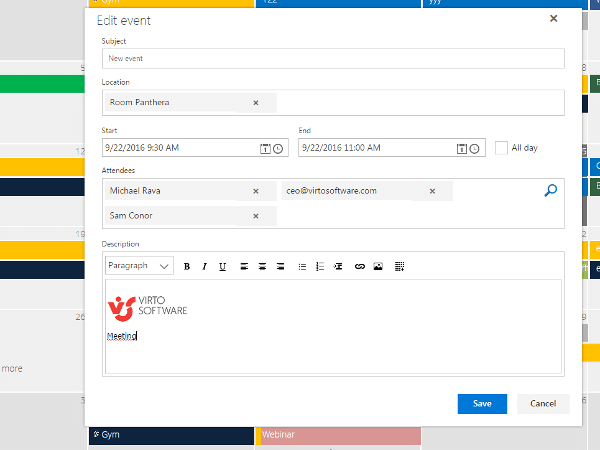Click the indent icon in toolbar
This screenshot has height=450, width=600.
tap(338, 266)
